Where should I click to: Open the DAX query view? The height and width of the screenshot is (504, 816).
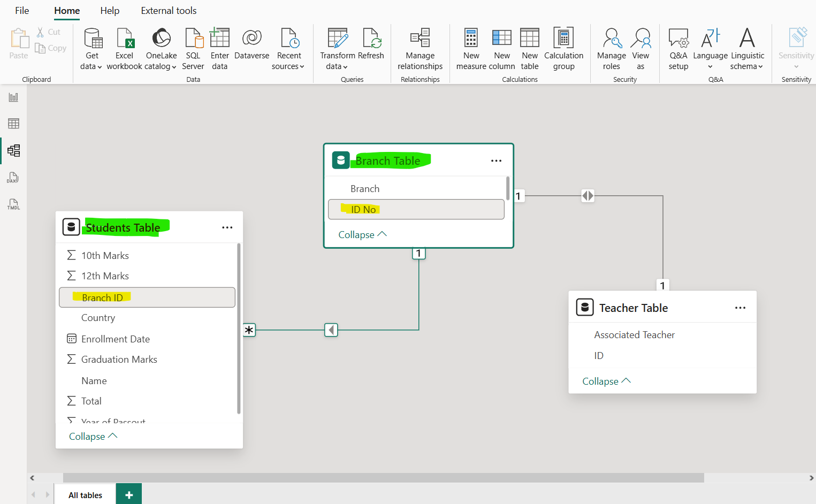click(x=13, y=177)
